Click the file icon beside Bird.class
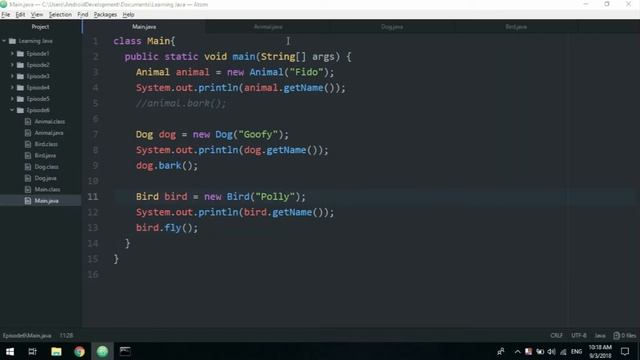The image size is (640, 360). [28, 144]
